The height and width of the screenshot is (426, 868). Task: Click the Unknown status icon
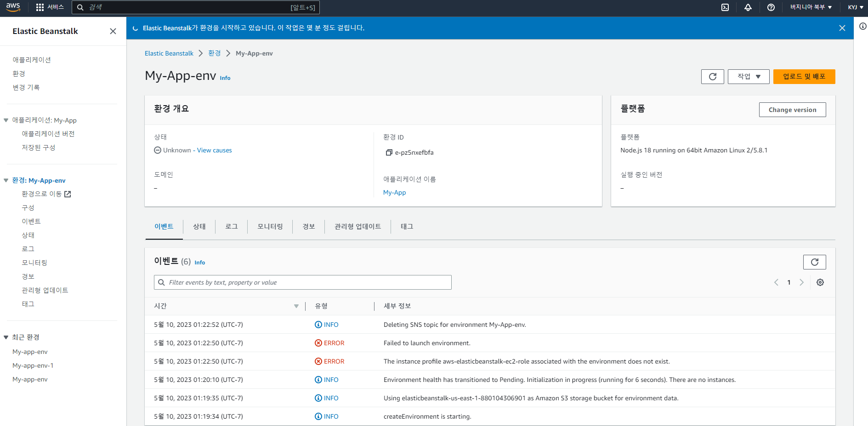[158, 150]
